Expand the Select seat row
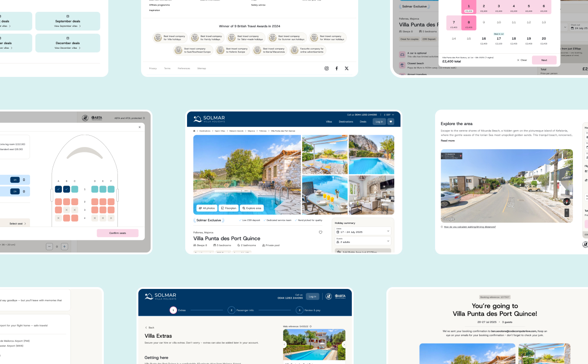Image resolution: width=588 pixels, height=364 pixels. click(x=15, y=223)
